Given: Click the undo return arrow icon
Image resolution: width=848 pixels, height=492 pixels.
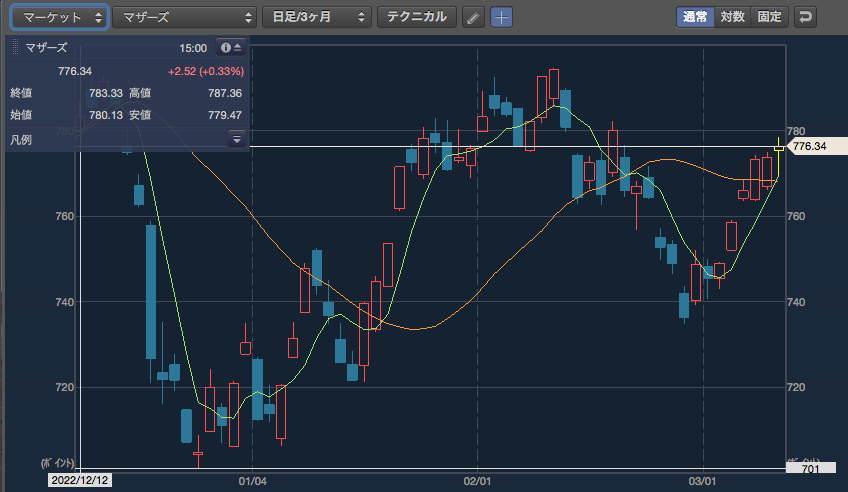Looking at the screenshot, I should [805, 17].
